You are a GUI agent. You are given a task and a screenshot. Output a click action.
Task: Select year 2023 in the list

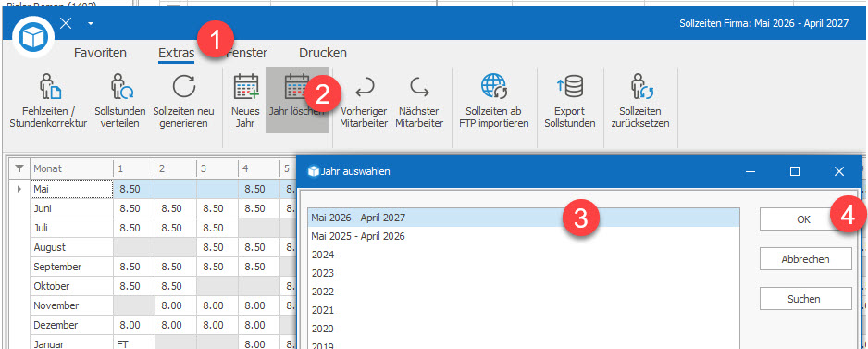click(523, 273)
